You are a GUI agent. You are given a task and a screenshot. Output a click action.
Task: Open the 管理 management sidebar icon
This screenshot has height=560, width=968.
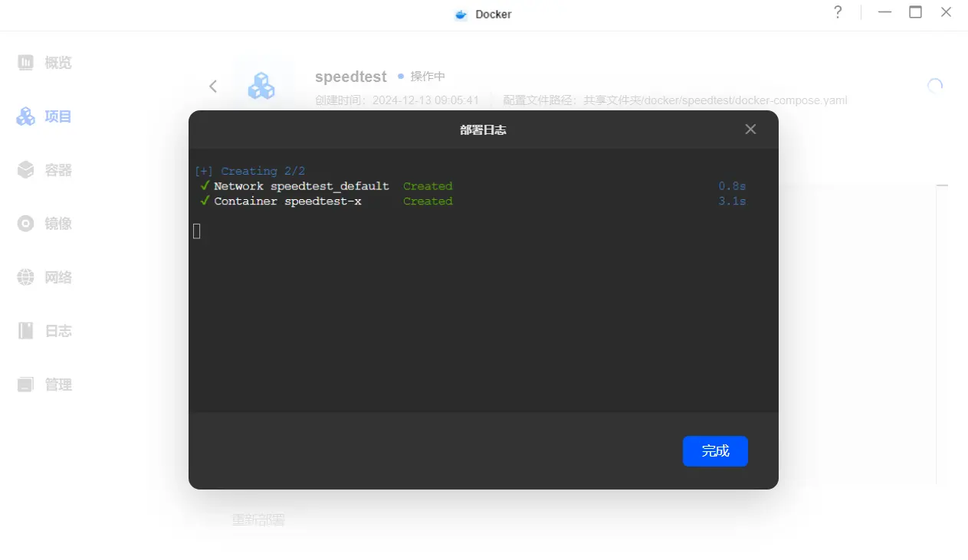(26, 385)
